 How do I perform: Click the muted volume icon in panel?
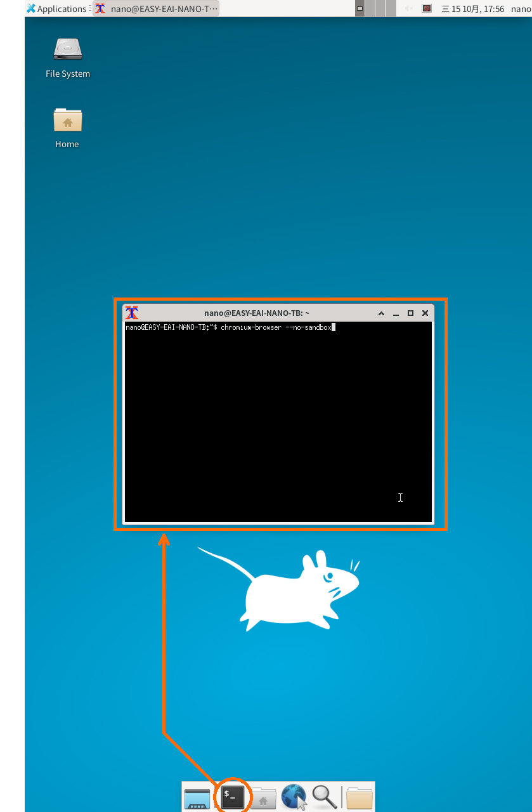tap(409, 9)
